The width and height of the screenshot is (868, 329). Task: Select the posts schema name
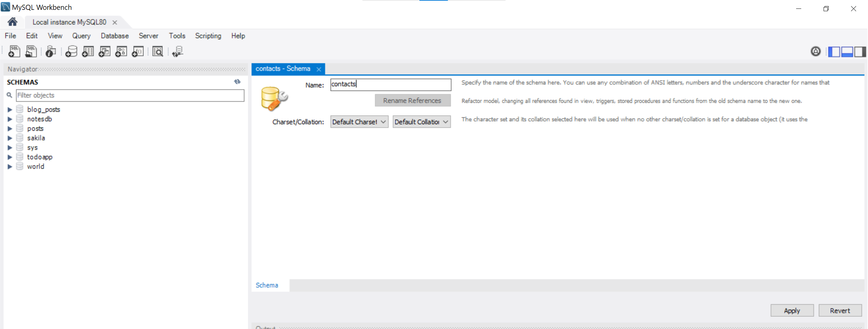pos(35,129)
